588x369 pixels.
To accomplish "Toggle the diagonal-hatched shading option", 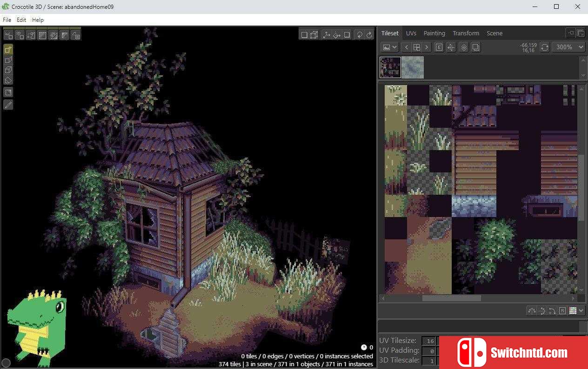I will pyautogui.click(x=65, y=35).
